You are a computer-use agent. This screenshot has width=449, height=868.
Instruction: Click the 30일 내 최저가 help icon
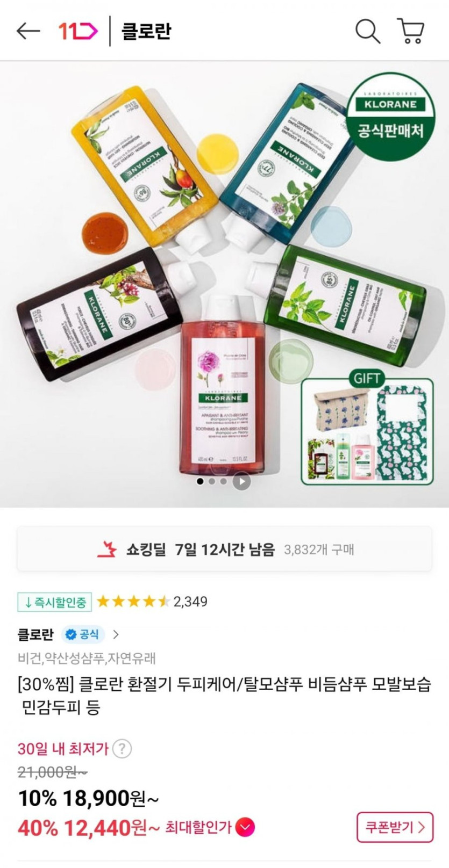(122, 748)
